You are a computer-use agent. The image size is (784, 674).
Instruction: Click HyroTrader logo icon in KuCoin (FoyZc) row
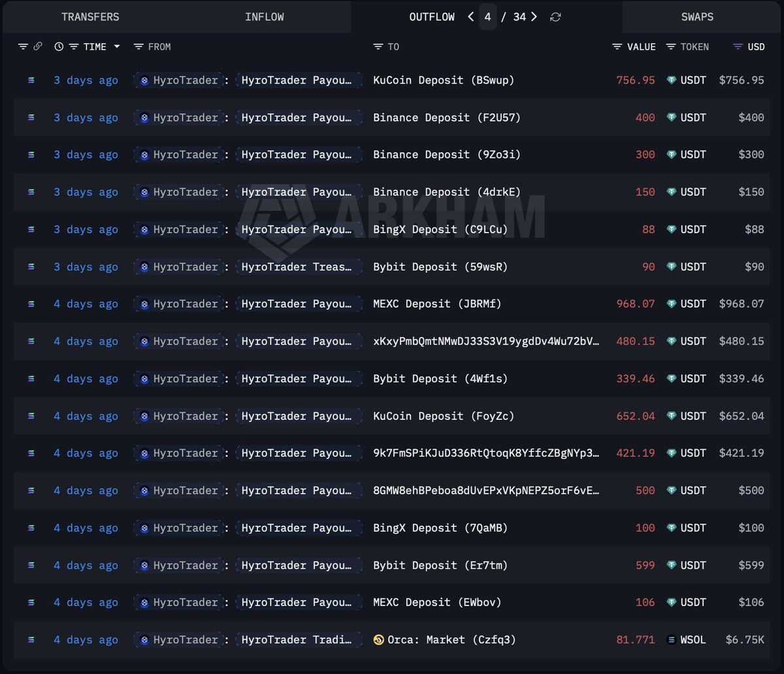pyautogui.click(x=144, y=416)
